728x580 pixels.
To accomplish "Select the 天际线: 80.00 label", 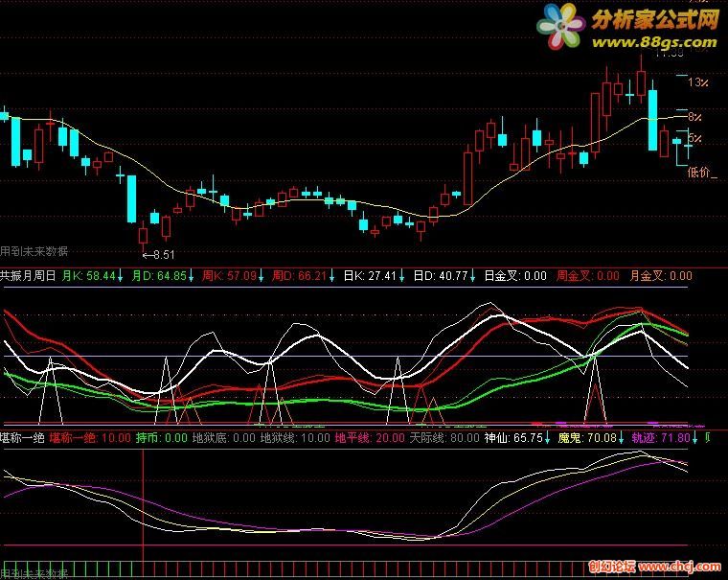I will tap(444, 438).
